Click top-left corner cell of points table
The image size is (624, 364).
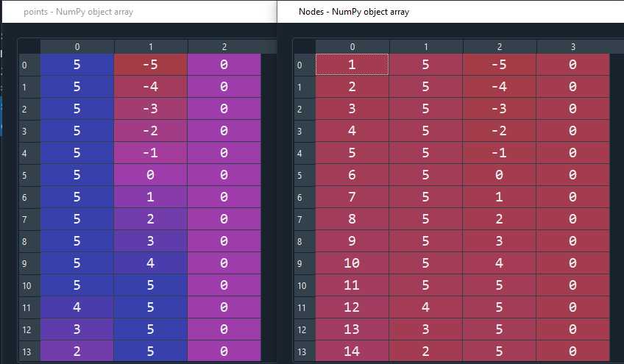point(29,46)
